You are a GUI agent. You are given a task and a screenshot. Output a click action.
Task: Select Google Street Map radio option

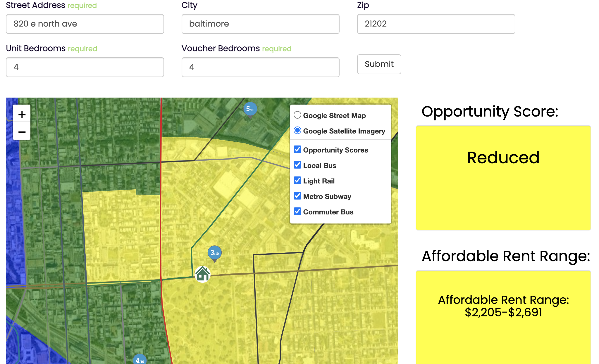pyautogui.click(x=297, y=115)
